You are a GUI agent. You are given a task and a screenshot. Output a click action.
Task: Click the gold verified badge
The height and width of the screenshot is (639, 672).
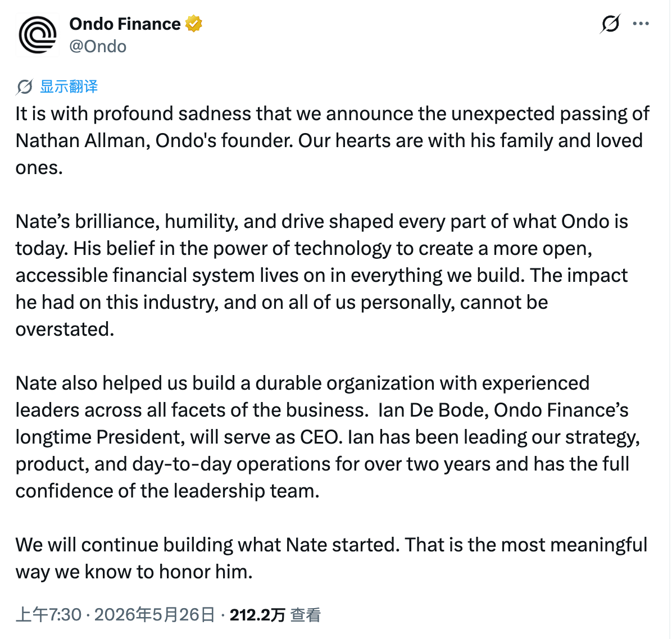pyautogui.click(x=194, y=24)
